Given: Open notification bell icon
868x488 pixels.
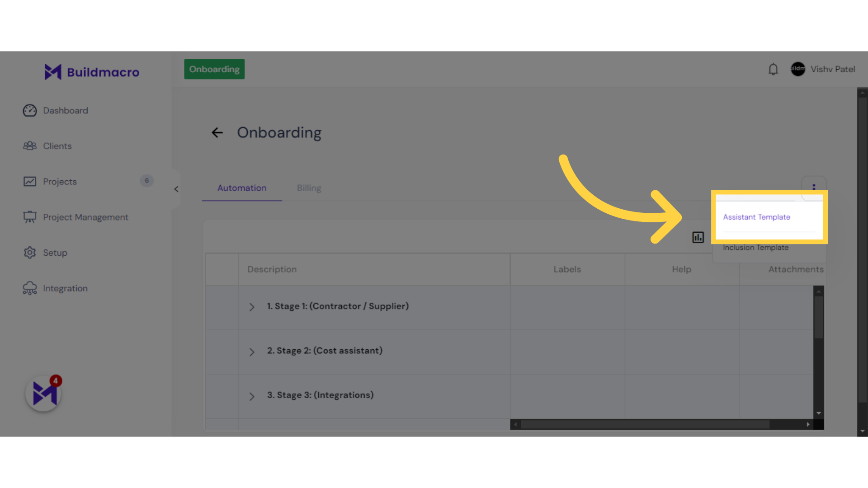Looking at the screenshot, I should point(773,69).
